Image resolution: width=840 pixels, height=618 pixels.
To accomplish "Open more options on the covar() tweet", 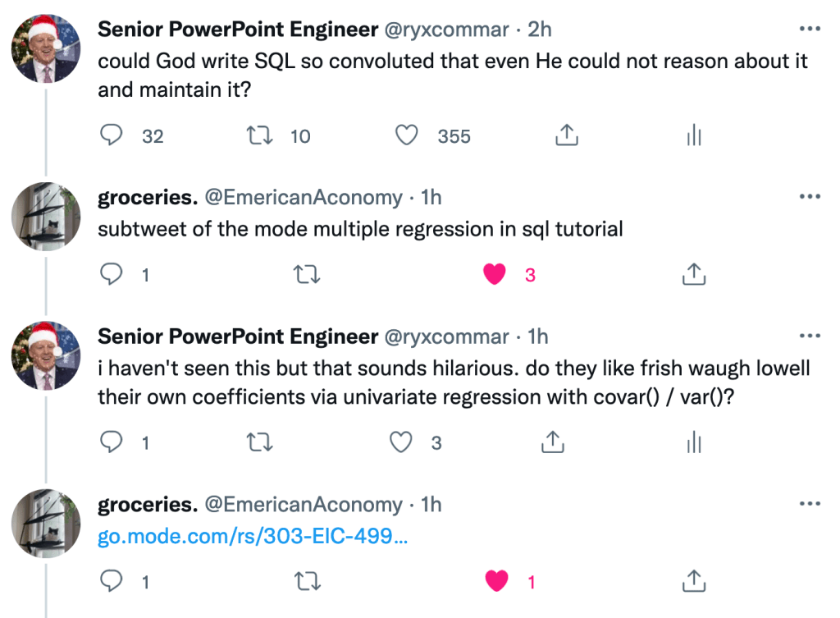I will coord(809,336).
